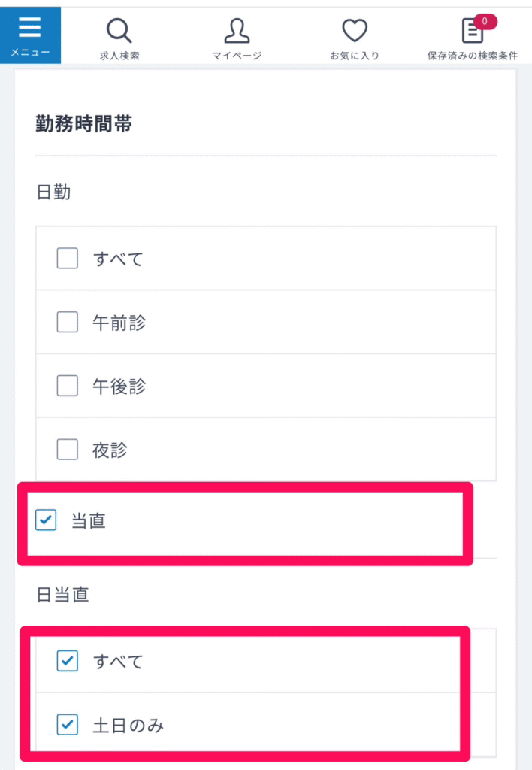The width and height of the screenshot is (532, 770).
Task: Disable the 土日のみ checkbox
Action: [x=68, y=725]
